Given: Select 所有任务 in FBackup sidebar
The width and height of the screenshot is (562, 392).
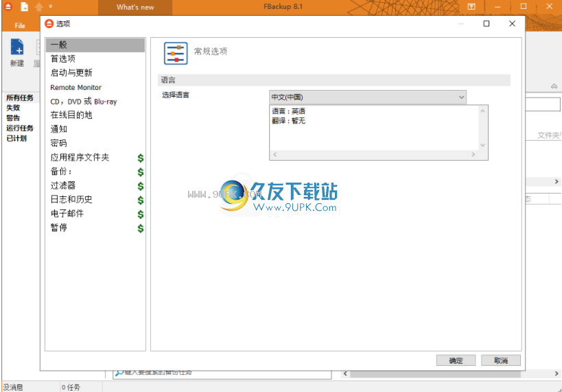Looking at the screenshot, I should [x=20, y=97].
